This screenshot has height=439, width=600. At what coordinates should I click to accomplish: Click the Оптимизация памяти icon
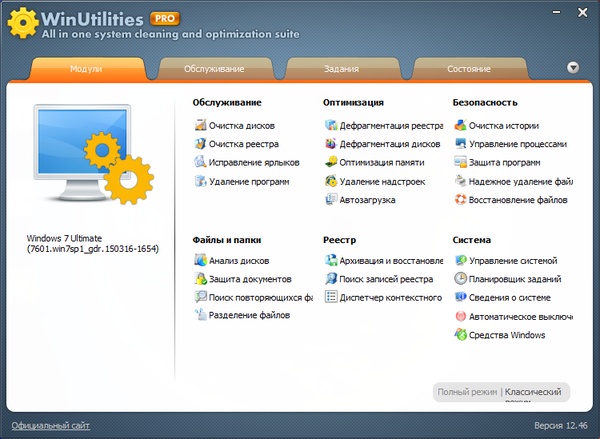click(331, 163)
